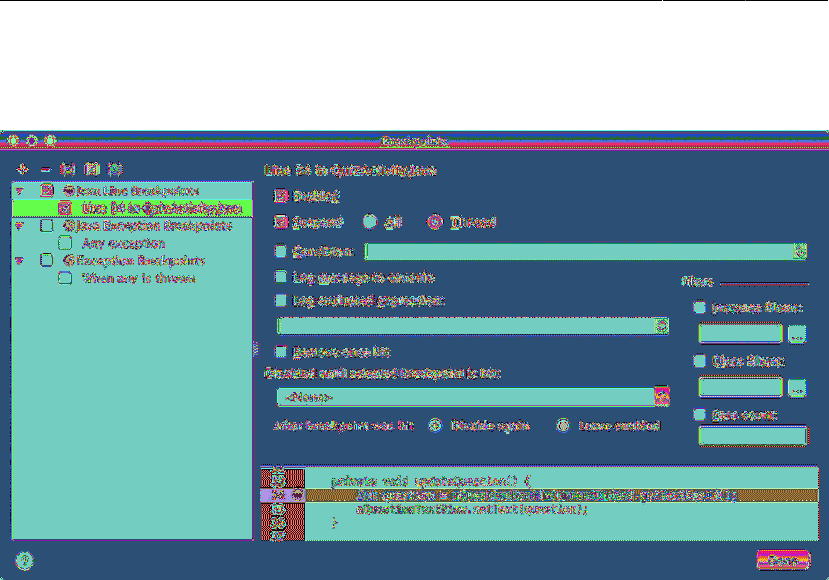This screenshot has height=580, width=829.
Task: Click the Instance filters browse button
Action: click(x=797, y=335)
